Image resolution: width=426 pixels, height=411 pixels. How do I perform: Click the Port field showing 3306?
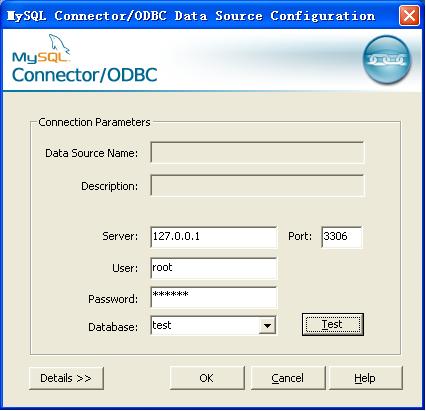point(342,237)
